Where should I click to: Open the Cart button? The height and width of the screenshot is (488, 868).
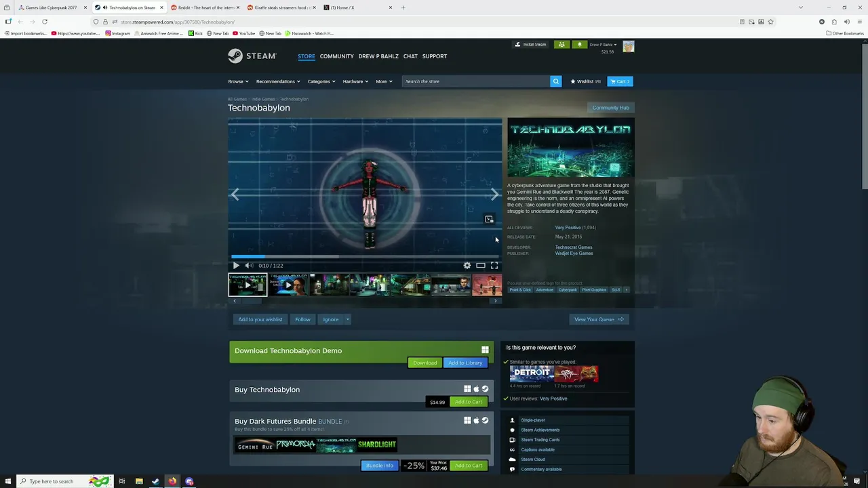click(x=620, y=81)
